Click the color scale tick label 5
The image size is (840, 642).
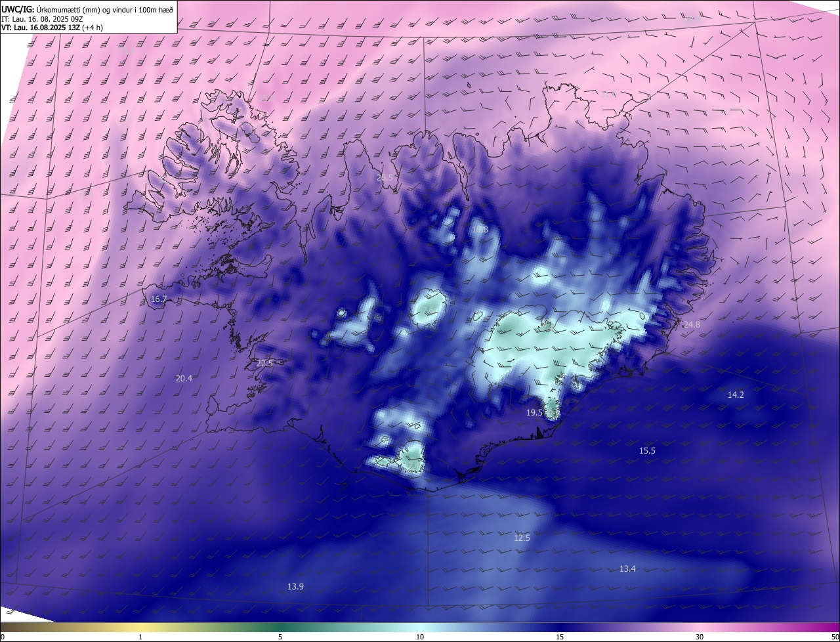[x=280, y=637]
